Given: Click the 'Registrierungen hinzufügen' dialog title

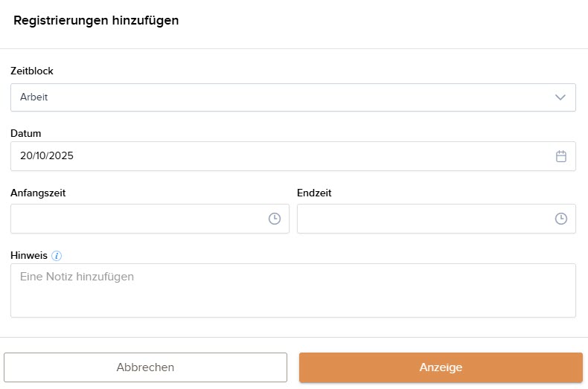Looking at the screenshot, I should tap(96, 21).
